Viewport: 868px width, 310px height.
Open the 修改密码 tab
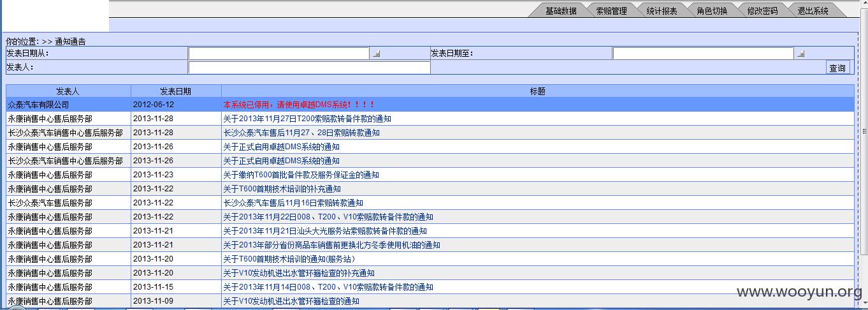(x=762, y=11)
